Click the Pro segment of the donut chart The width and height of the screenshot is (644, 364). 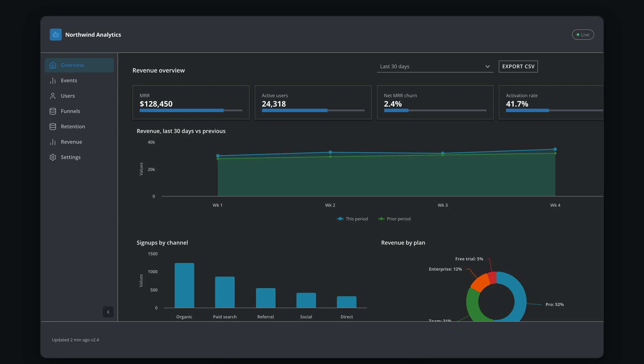(520, 298)
